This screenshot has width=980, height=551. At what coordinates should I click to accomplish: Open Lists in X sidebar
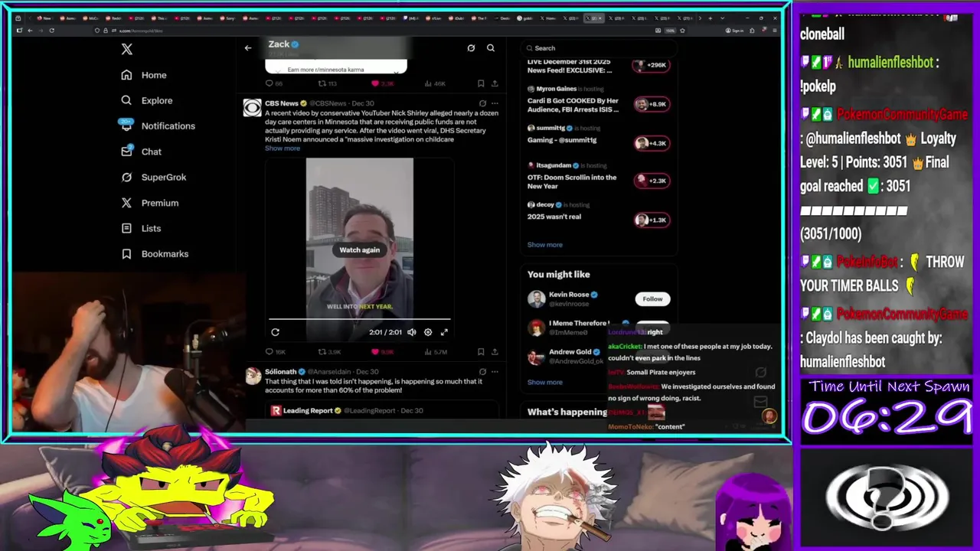(141, 228)
